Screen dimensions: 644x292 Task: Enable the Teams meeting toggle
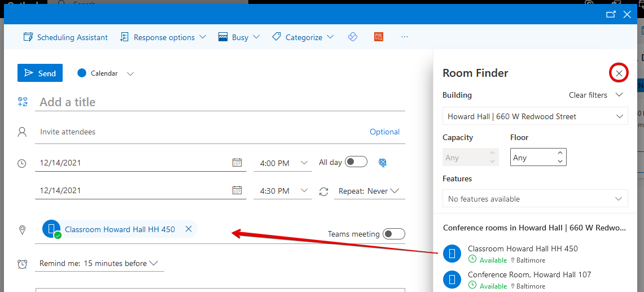click(394, 234)
